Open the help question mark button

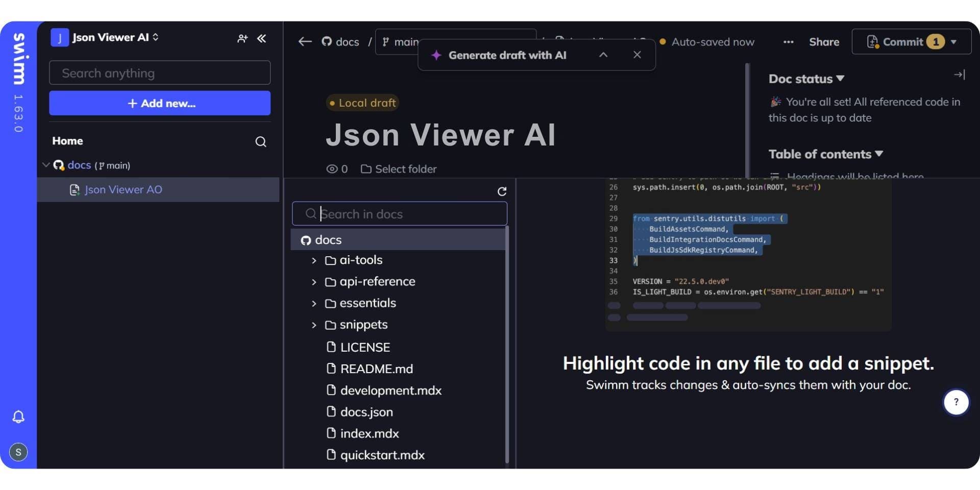pos(956,402)
